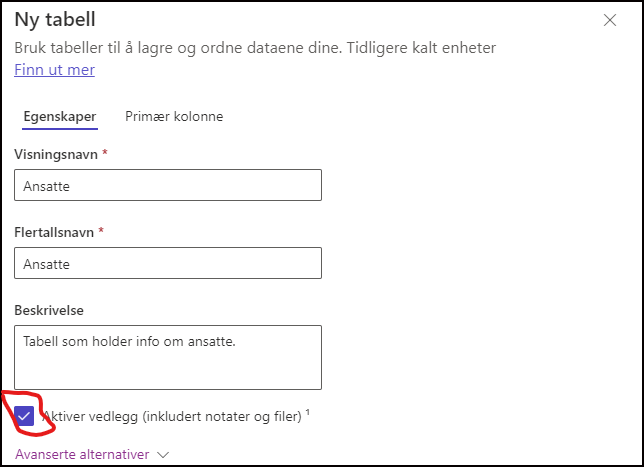The width and height of the screenshot is (644, 467).
Task: Click the Visningsnavn input field
Action: click(x=168, y=185)
